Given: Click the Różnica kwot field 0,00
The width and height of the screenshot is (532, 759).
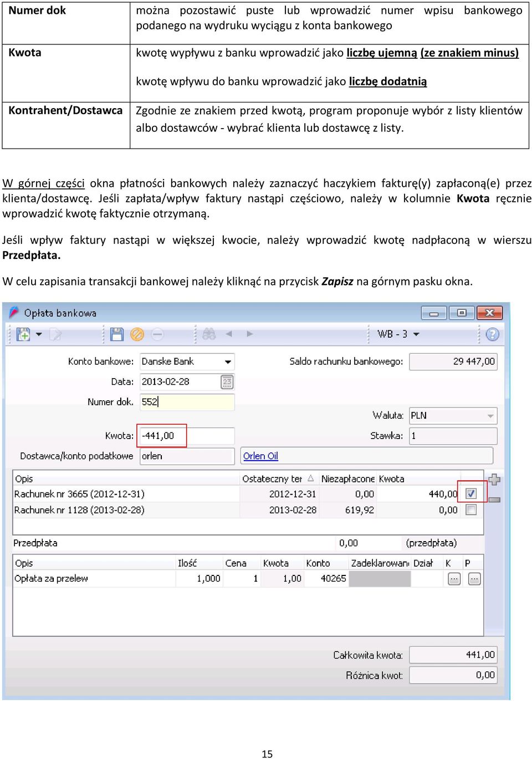Looking at the screenshot, I should point(453,675).
